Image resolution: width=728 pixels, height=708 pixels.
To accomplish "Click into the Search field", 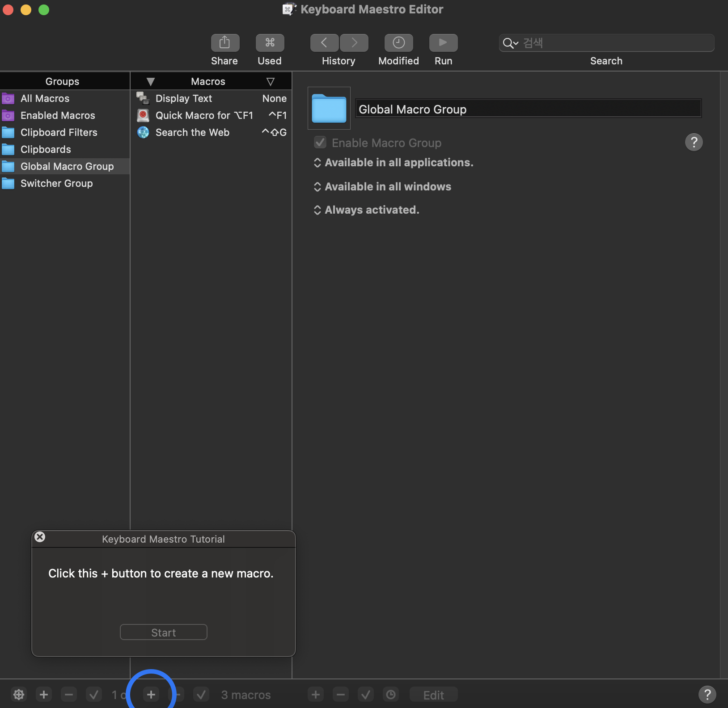I will click(606, 43).
